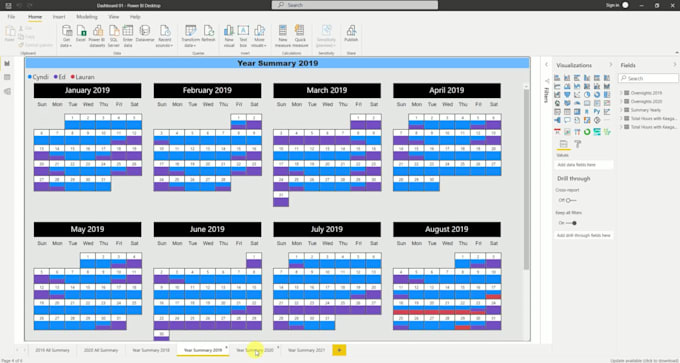The height and width of the screenshot is (363, 680).
Task: Click the Dataverse icon
Action: click(x=145, y=33)
